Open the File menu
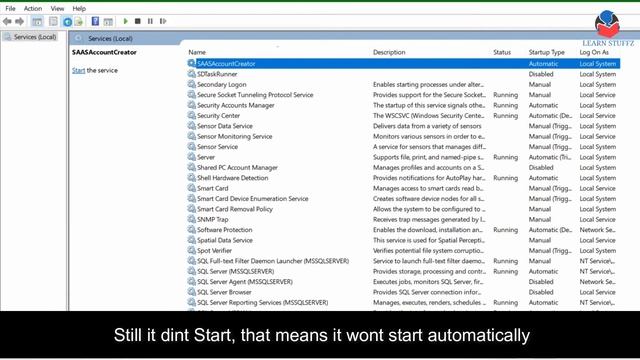Image resolution: width=640 pixels, height=360 pixels. click(x=10, y=8)
